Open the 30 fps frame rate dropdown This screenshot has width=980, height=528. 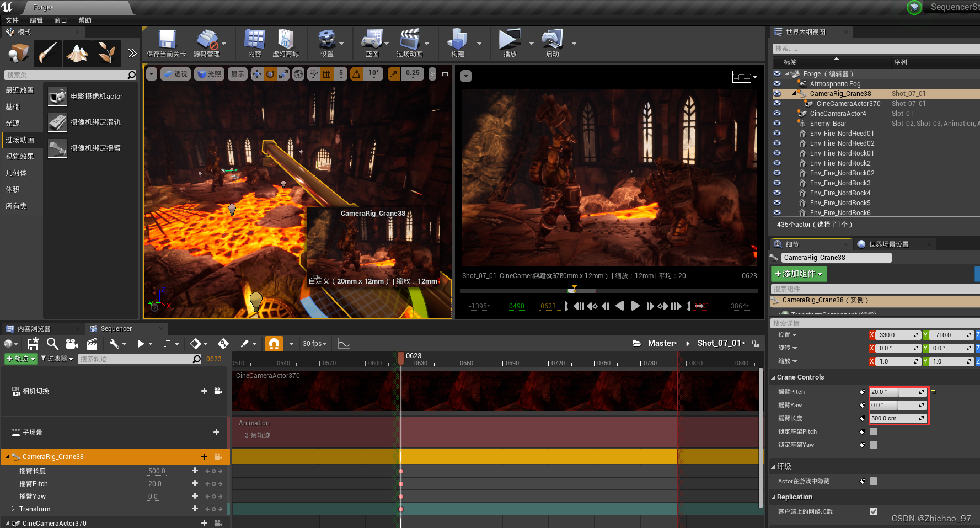[x=315, y=344]
